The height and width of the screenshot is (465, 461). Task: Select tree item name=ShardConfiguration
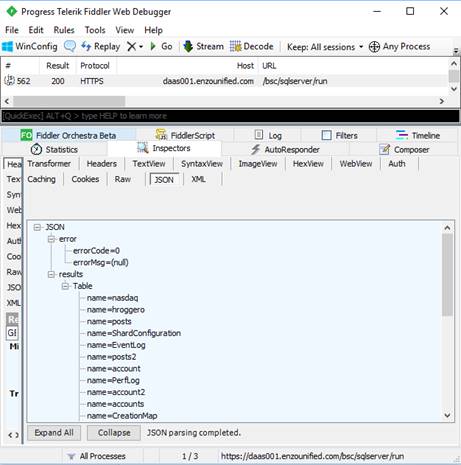click(134, 333)
